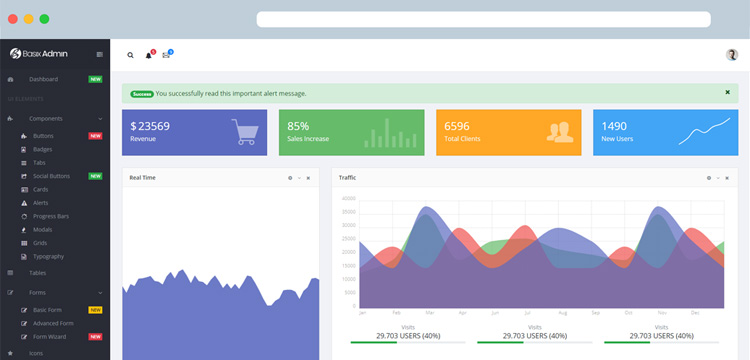This screenshot has height=360, width=750.
Task: Click the Basic Form pencil icon
Action: pyautogui.click(x=24, y=310)
